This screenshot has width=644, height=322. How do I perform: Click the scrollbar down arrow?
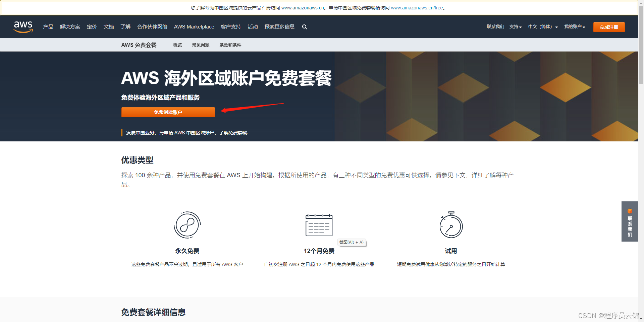[641, 319]
